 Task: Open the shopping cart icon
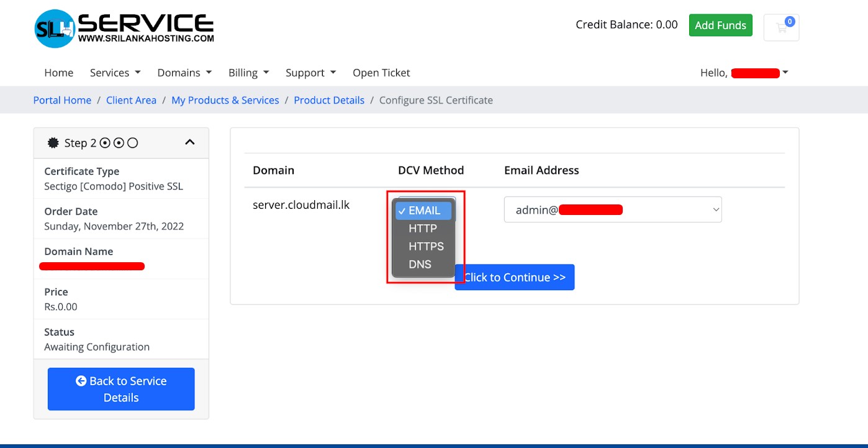tap(781, 27)
